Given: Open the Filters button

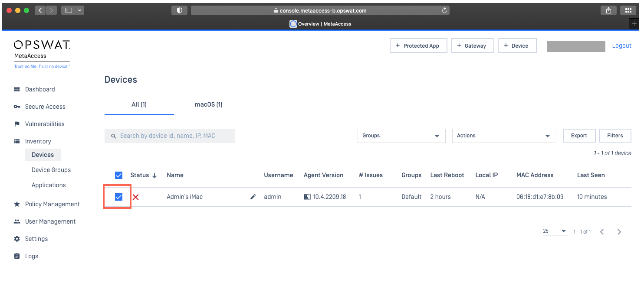Looking at the screenshot, I should (615, 136).
